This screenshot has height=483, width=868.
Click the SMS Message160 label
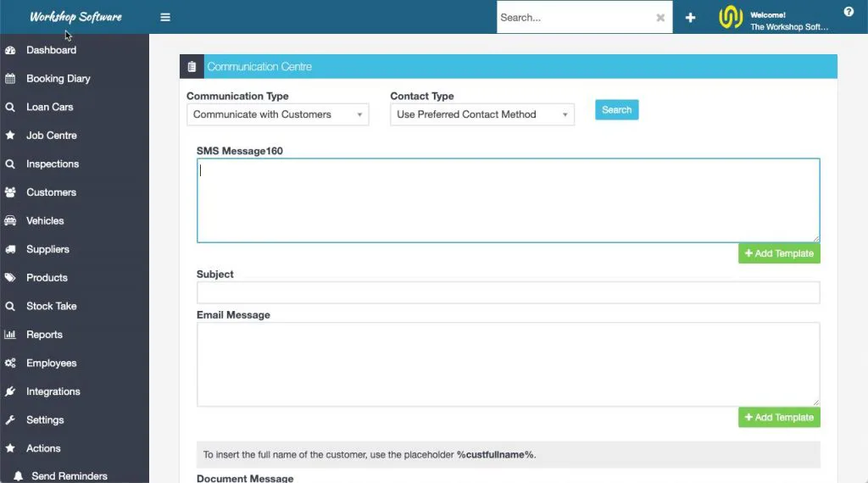[240, 151]
